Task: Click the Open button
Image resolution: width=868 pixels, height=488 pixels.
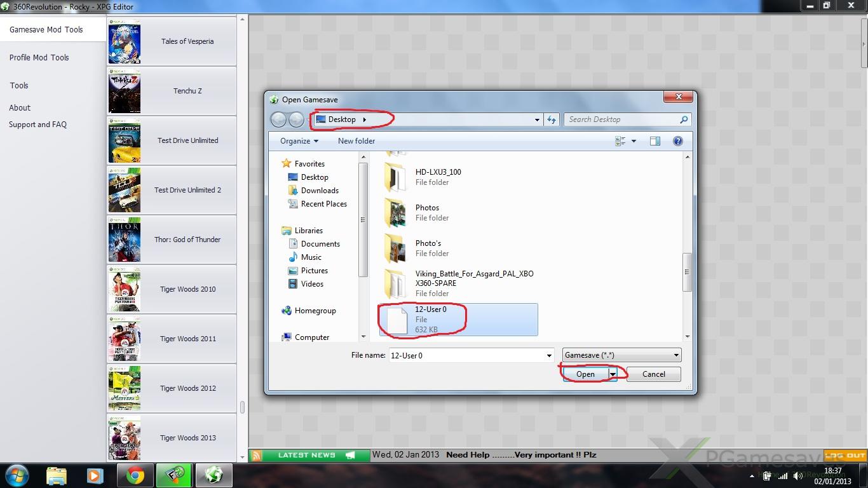Action: [x=585, y=374]
